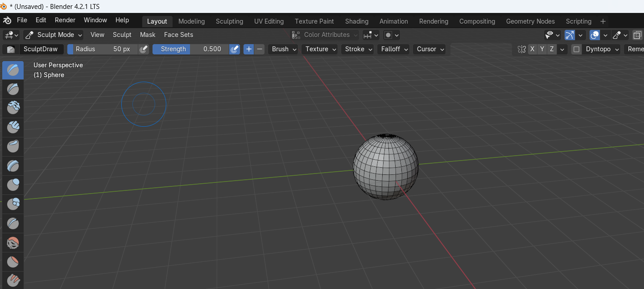
Task: Open the editor type dropdown
Action: [11, 35]
